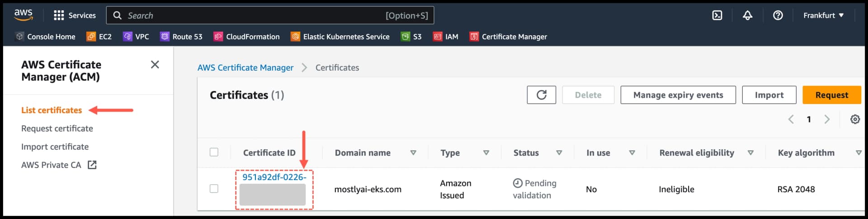Click the Pending validation status
The height and width of the screenshot is (219, 868).
pos(535,189)
